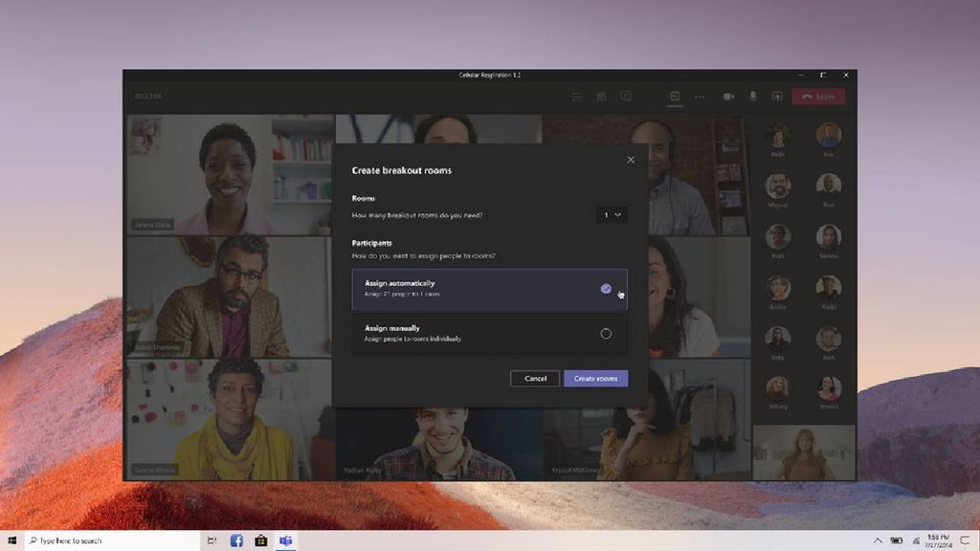Viewport: 980px width, 551px height.
Task: Select the Breakout rooms icon
Action: 675,96
